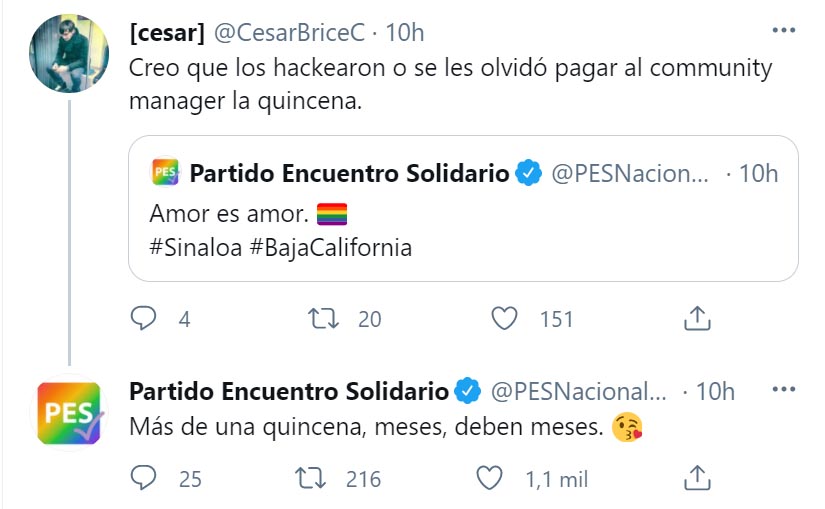Reply to cesar's tweet
This screenshot has height=509, width=825.
coord(146,319)
